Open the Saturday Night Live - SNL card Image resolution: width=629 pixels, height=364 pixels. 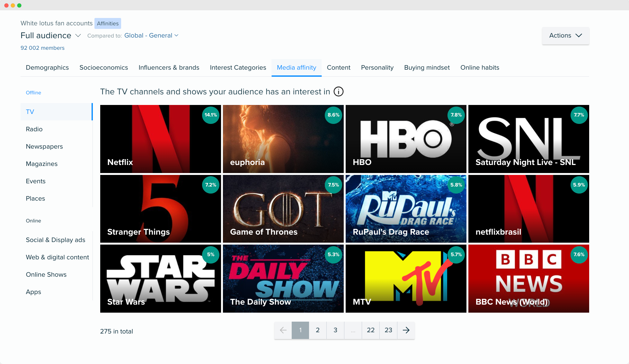click(529, 139)
